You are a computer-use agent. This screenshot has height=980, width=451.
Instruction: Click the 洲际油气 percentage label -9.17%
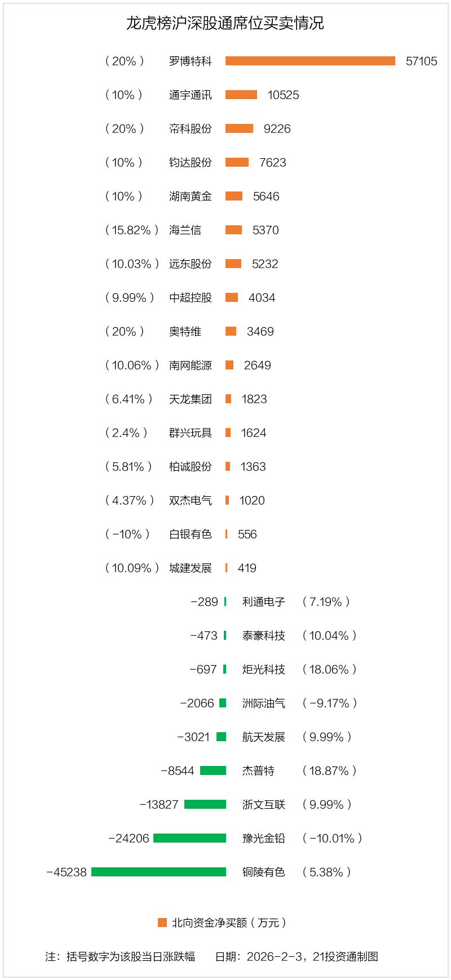pyautogui.click(x=330, y=703)
